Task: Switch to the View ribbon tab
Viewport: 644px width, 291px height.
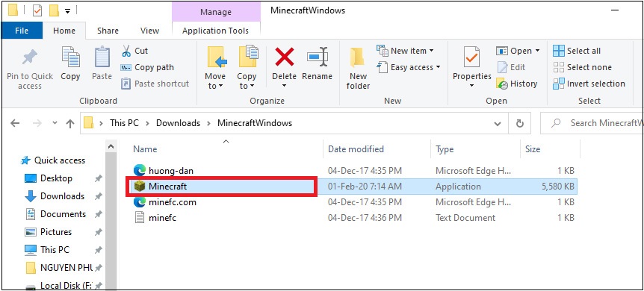Action: click(x=149, y=31)
